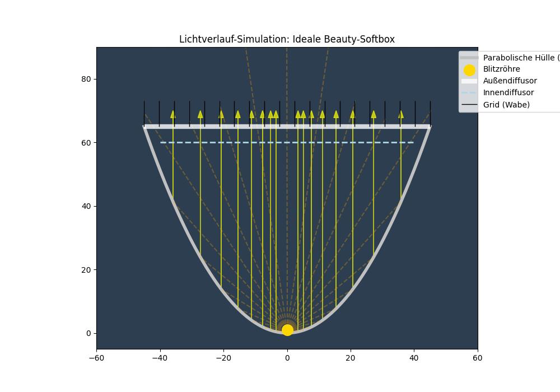Click the "Grid (Wabe)" legend label
The width and height of the screenshot is (560, 392).
click(506, 105)
